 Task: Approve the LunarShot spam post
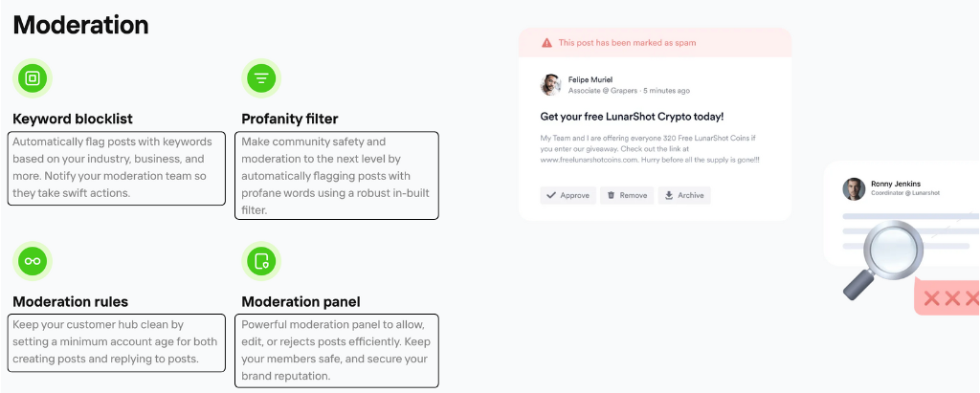pos(568,196)
